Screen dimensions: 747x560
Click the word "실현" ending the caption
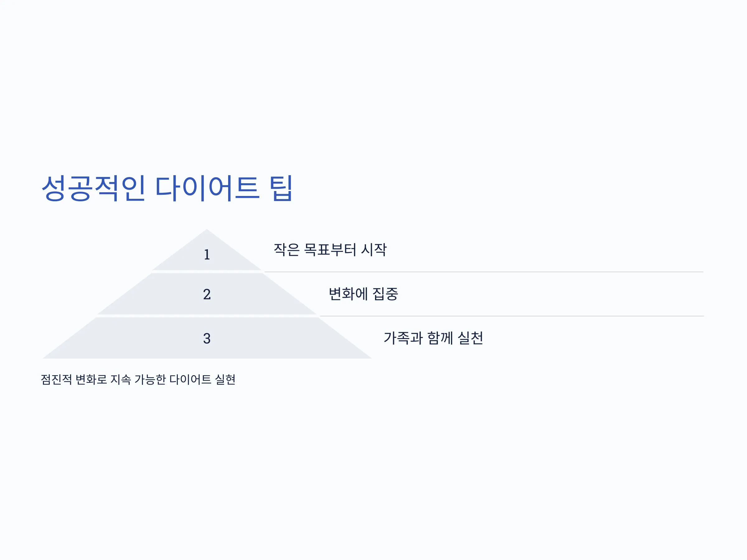[x=225, y=380]
